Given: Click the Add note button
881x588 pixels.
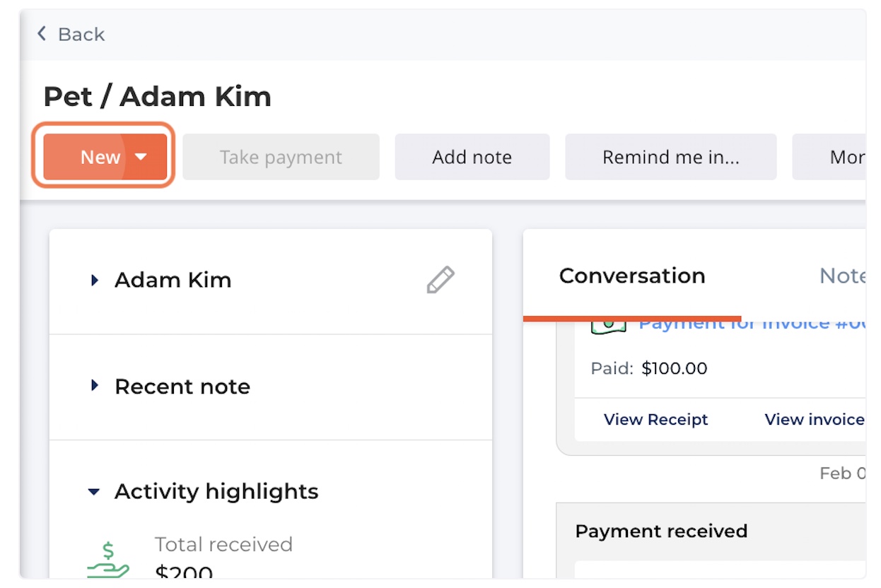Looking at the screenshot, I should tap(472, 157).
